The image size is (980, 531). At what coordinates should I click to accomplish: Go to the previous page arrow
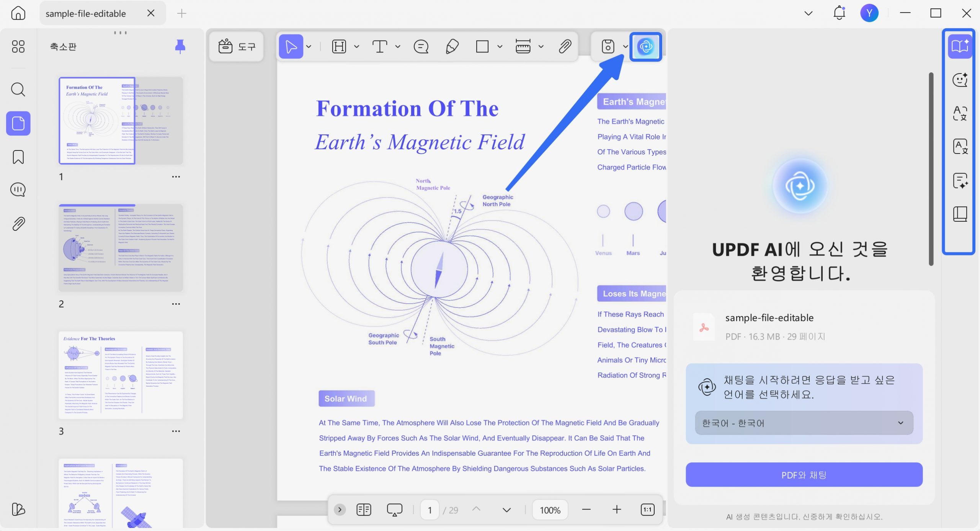tap(476, 509)
